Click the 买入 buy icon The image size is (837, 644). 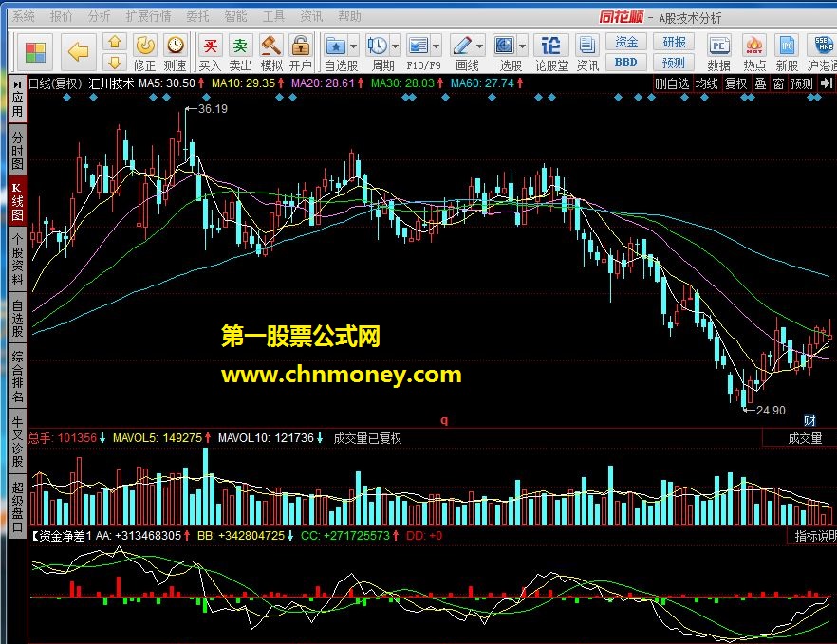[210, 52]
